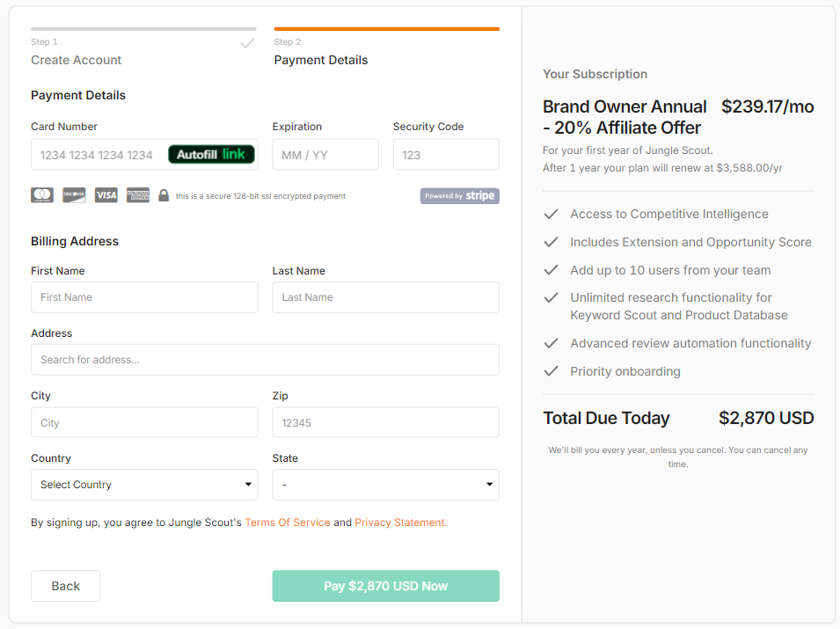Click checkmark beside Includes Extension and Opportunity Score
Image resolution: width=840 pixels, height=629 pixels.
[x=551, y=242]
